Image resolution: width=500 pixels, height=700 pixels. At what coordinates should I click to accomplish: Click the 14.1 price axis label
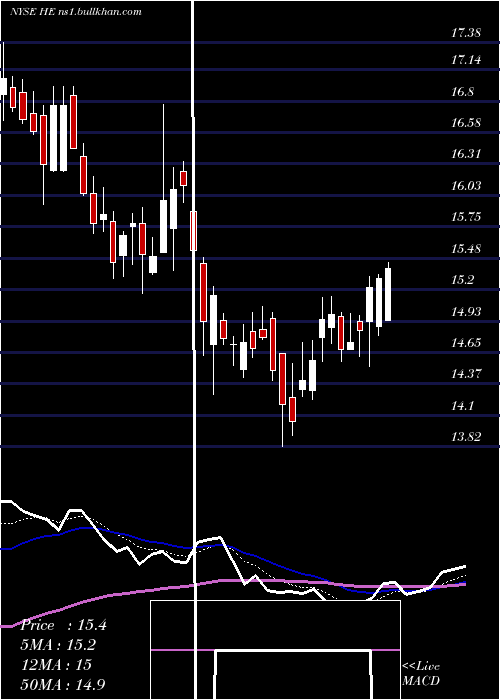click(x=462, y=406)
